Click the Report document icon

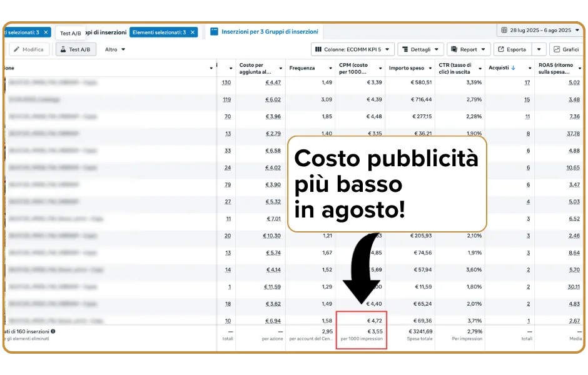pyautogui.click(x=454, y=49)
